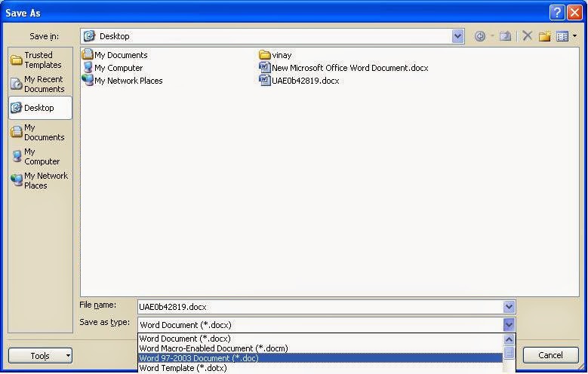The height and width of the screenshot is (374, 588).
Task: Select the vinay folder
Action: pos(276,55)
